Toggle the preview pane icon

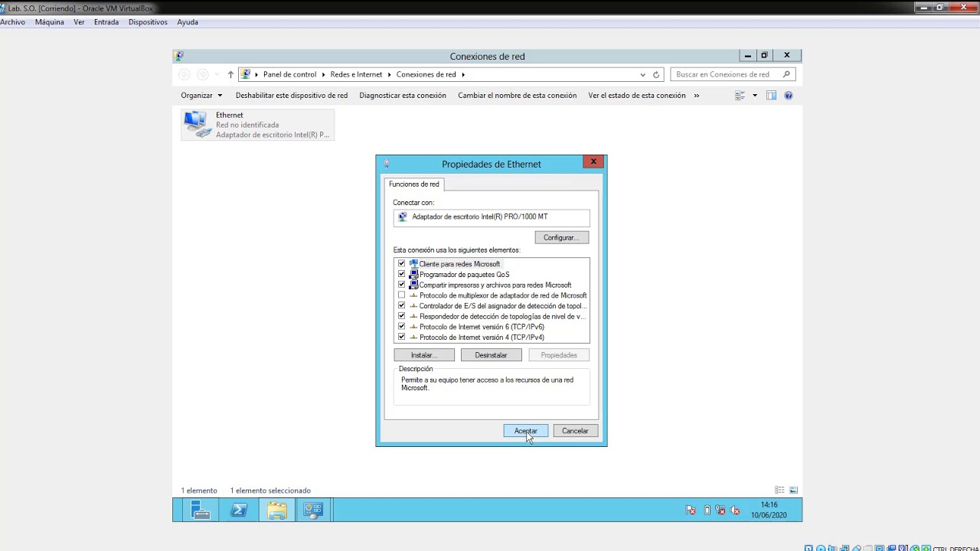coord(771,96)
